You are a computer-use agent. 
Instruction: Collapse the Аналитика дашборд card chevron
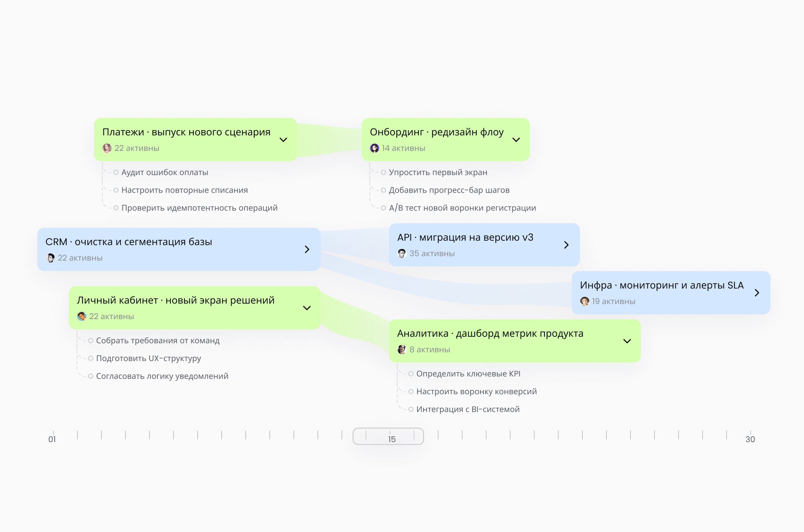tap(627, 341)
